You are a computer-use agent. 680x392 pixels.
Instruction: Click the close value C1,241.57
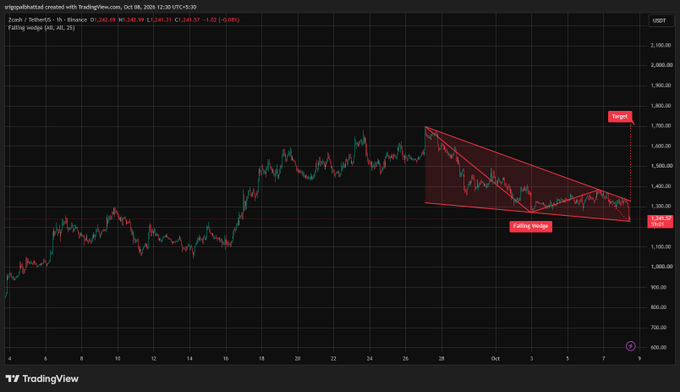tap(187, 20)
